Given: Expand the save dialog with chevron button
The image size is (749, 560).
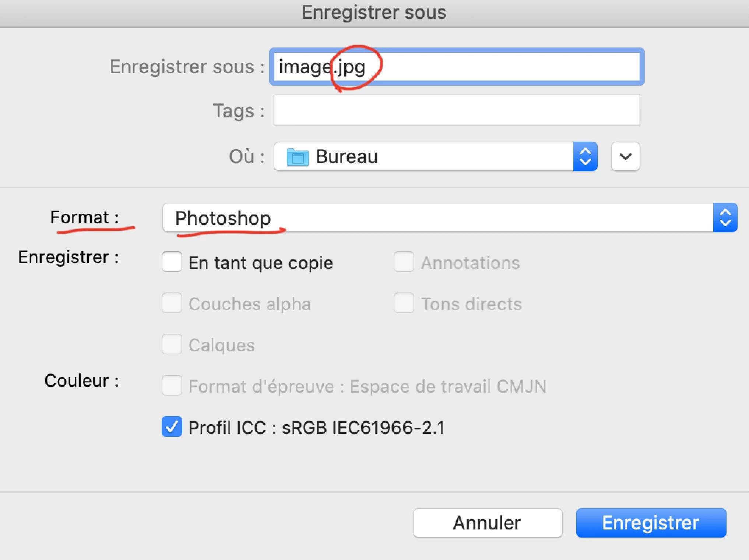Looking at the screenshot, I should point(625,157).
